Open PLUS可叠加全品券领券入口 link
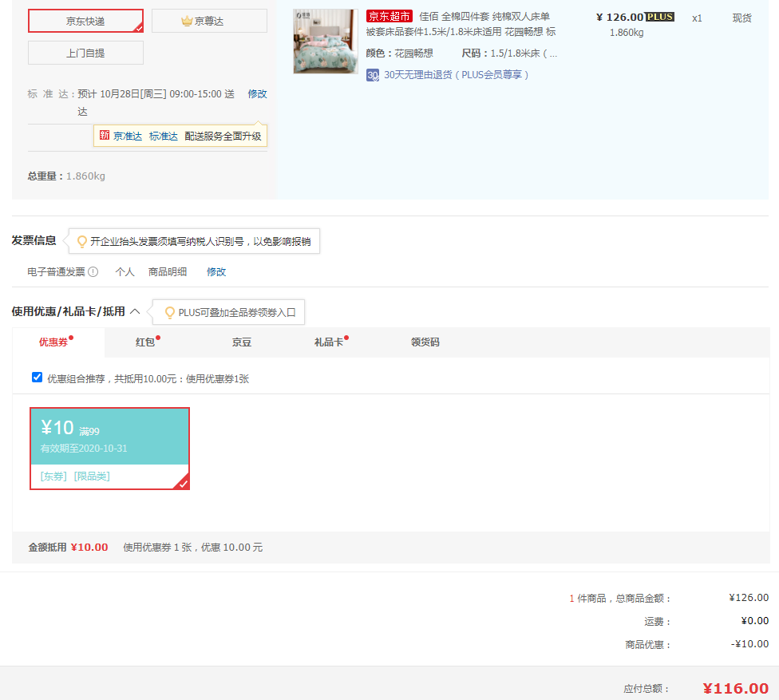Image resolution: width=779 pixels, height=700 pixels. coord(237,313)
